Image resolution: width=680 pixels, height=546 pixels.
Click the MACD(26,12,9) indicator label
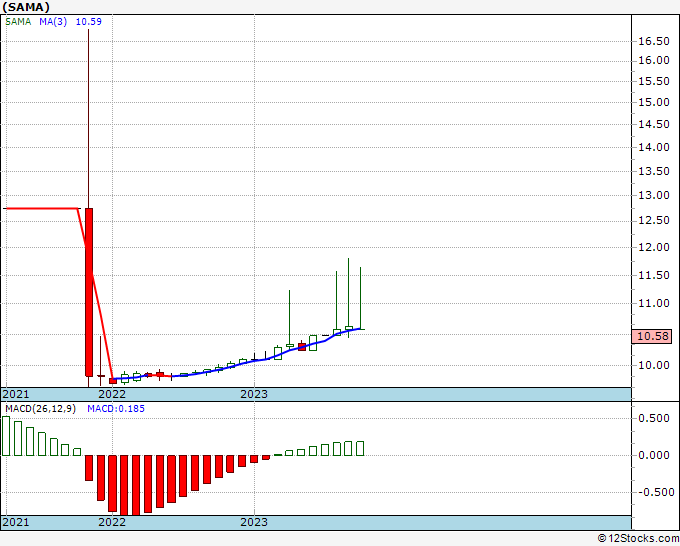click(40, 409)
